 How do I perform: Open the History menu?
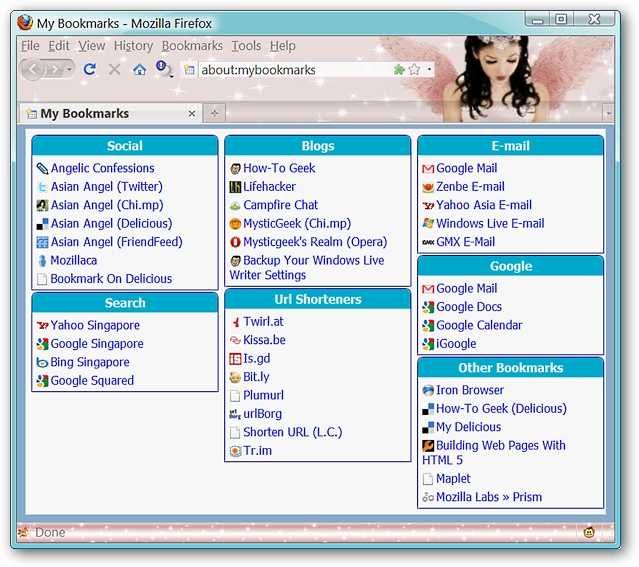click(133, 46)
